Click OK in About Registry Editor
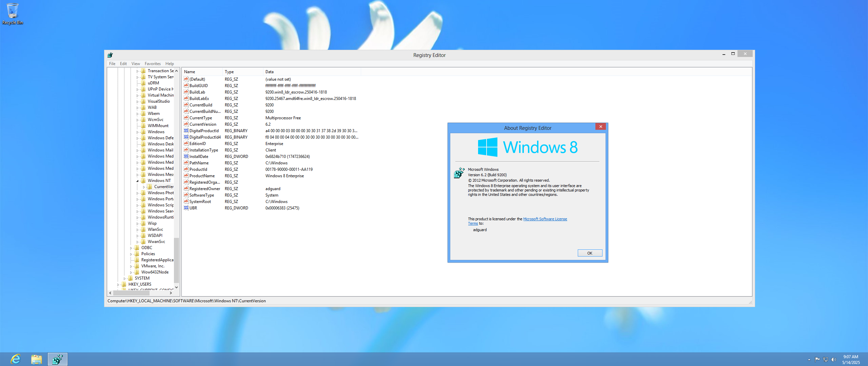The image size is (868, 366). [590, 253]
